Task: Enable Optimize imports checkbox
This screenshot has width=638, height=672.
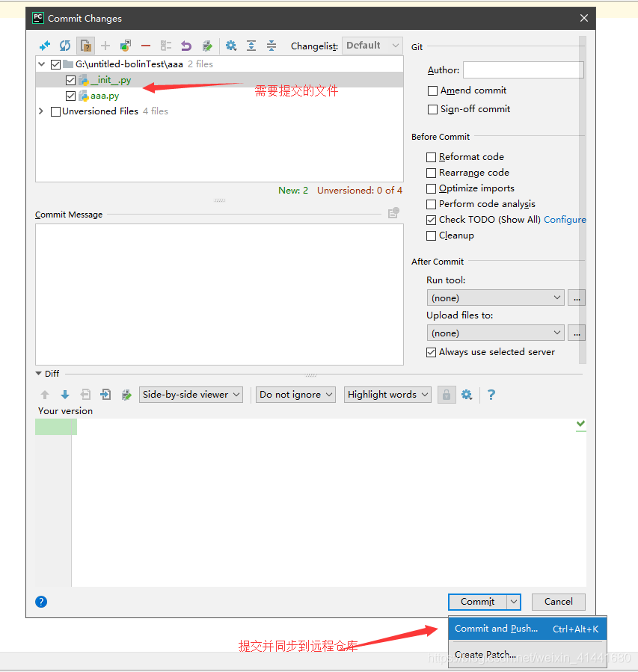Action: pyautogui.click(x=432, y=188)
